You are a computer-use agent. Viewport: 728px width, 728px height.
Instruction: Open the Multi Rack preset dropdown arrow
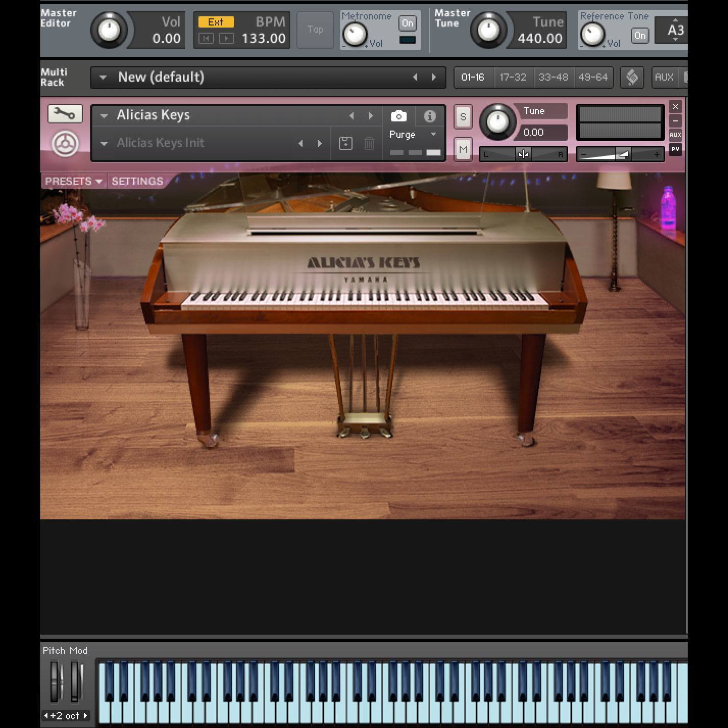point(103,78)
